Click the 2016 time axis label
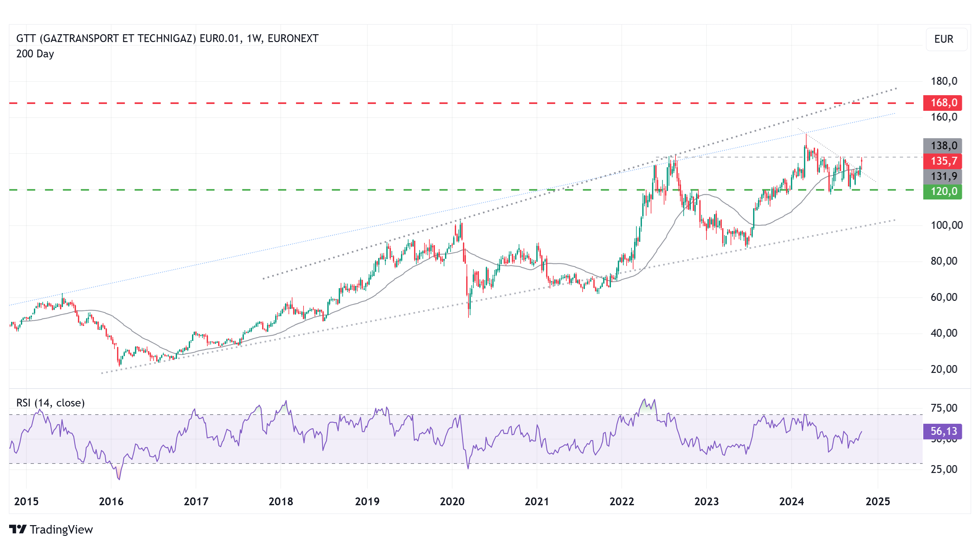This screenshot has width=980, height=545. pos(111,501)
